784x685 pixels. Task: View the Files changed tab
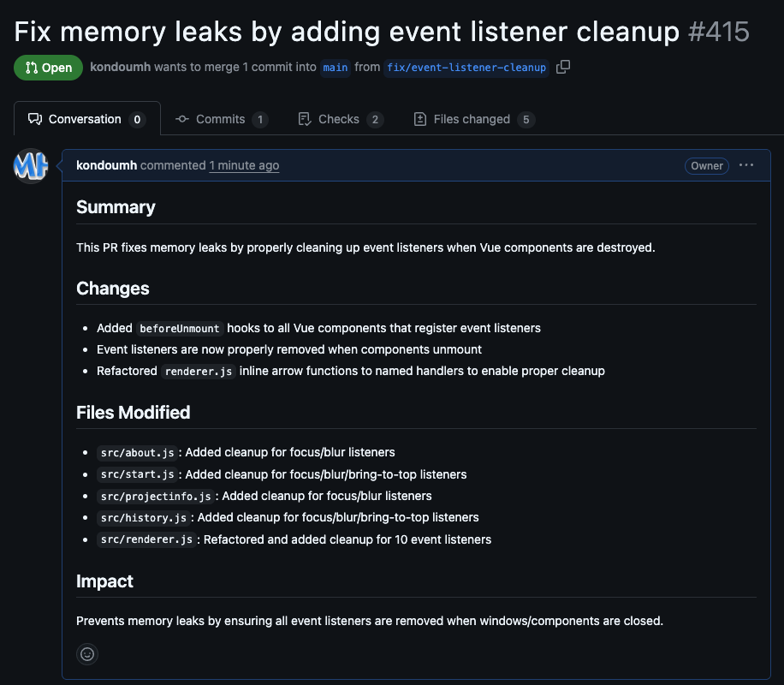coord(472,119)
